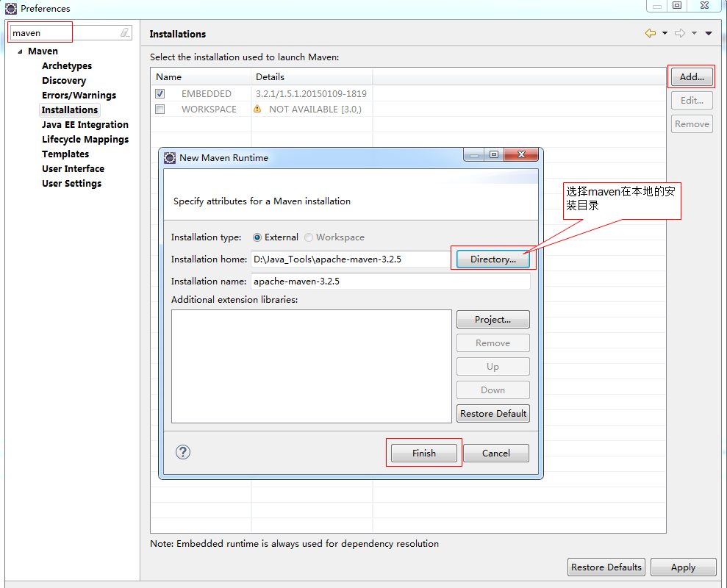This screenshot has height=588, width=727.
Task: Click the Edit... installation button
Action: (692, 101)
